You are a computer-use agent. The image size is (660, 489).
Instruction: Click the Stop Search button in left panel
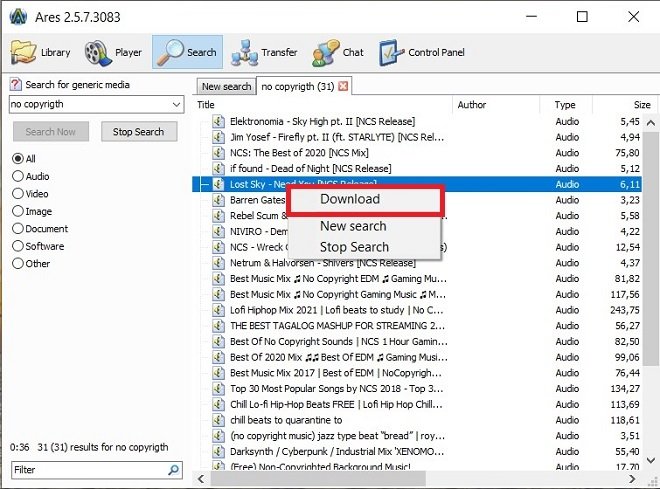click(138, 132)
